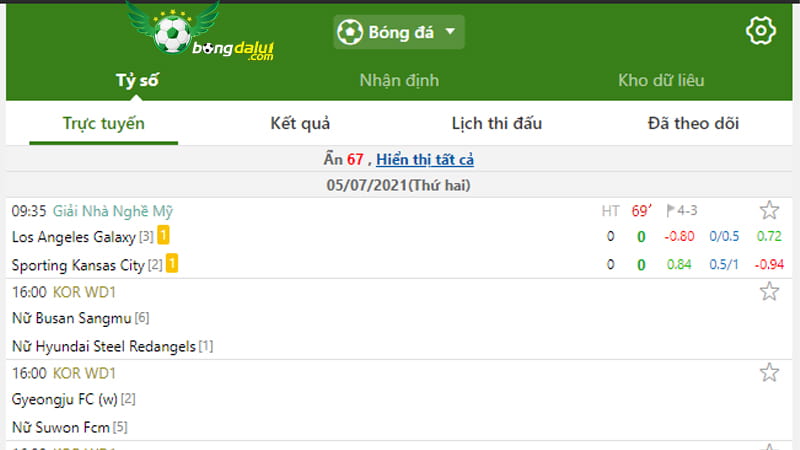The image size is (800, 450).
Task: Switch to the Kho dữ liệu tab
Action: click(x=661, y=80)
